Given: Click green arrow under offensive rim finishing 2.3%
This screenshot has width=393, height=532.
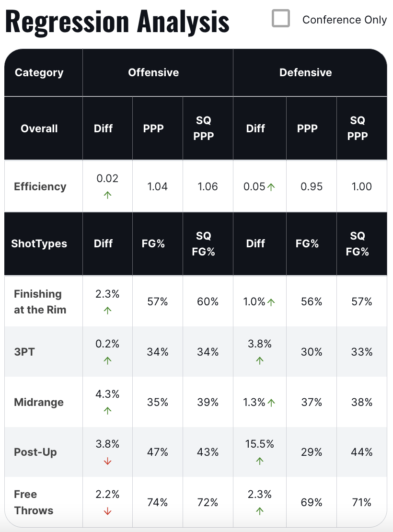Looking at the screenshot, I should pyautogui.click(x=107, y=311).
